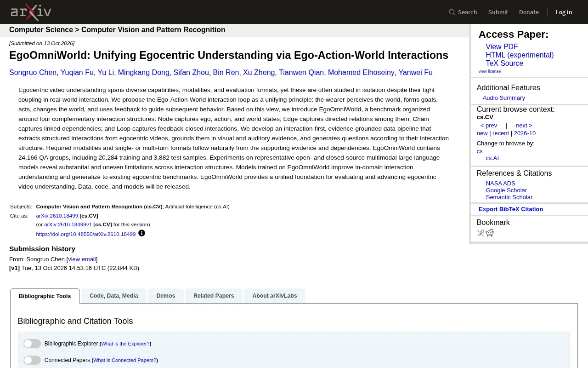Viewport: 588px width, 368px height.
Task: Browse by cs.AI category
Action: click(x=492, y=158)
